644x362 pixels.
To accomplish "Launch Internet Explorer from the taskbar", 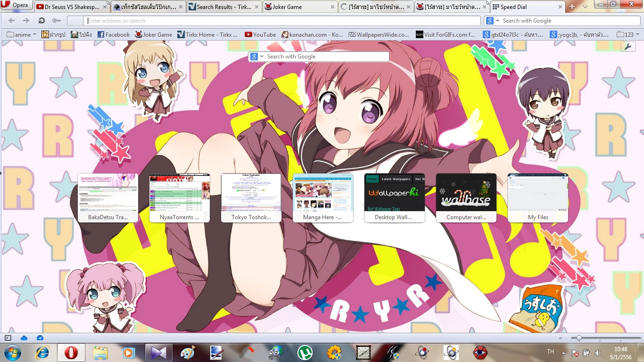I will pos(42,352).
